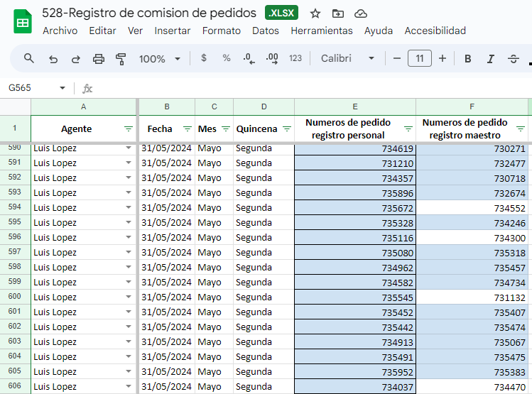Star this document as favorite
The height and width of the screenshot is (394, 532).
coord(315,13)
